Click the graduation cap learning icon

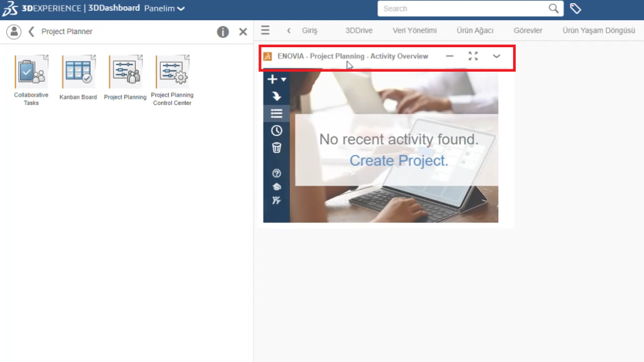pos(276,187)
